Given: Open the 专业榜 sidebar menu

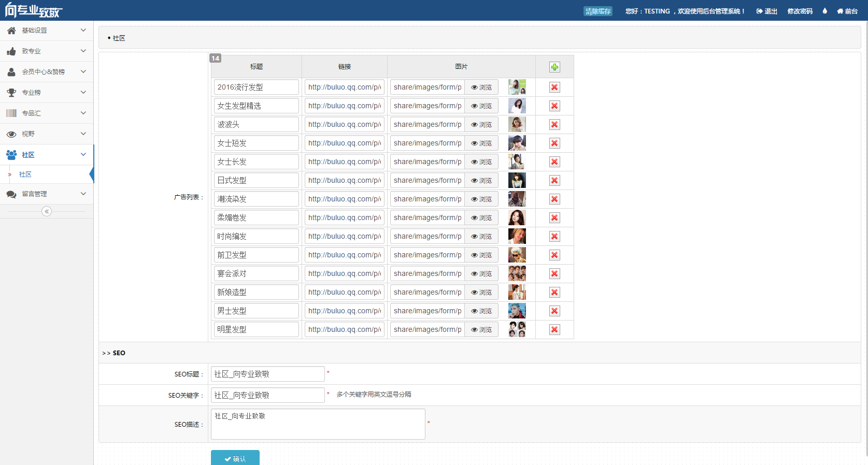Looking at the screenshot, I should 47,93.
